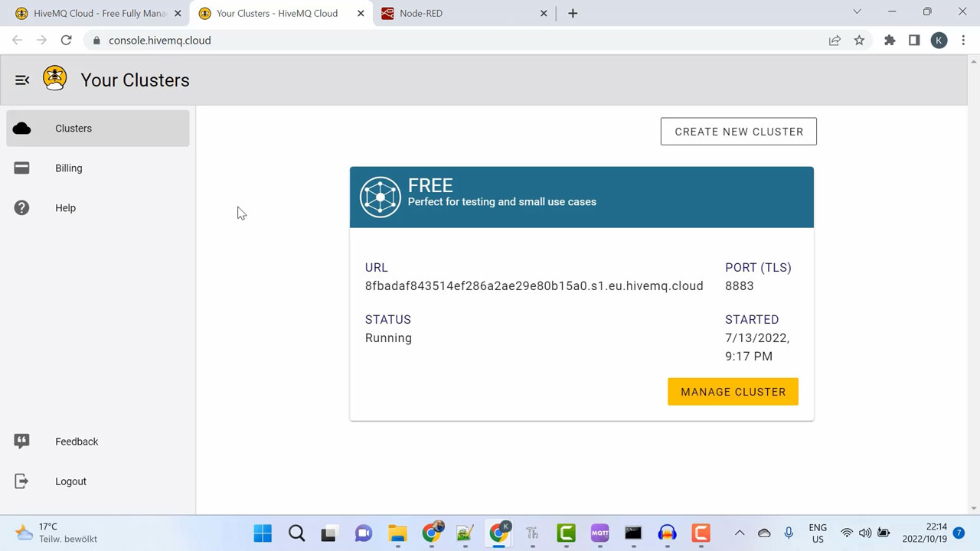The image size is (980, 551).
Task: View site information via lock icon
Action: click(96, 41)
